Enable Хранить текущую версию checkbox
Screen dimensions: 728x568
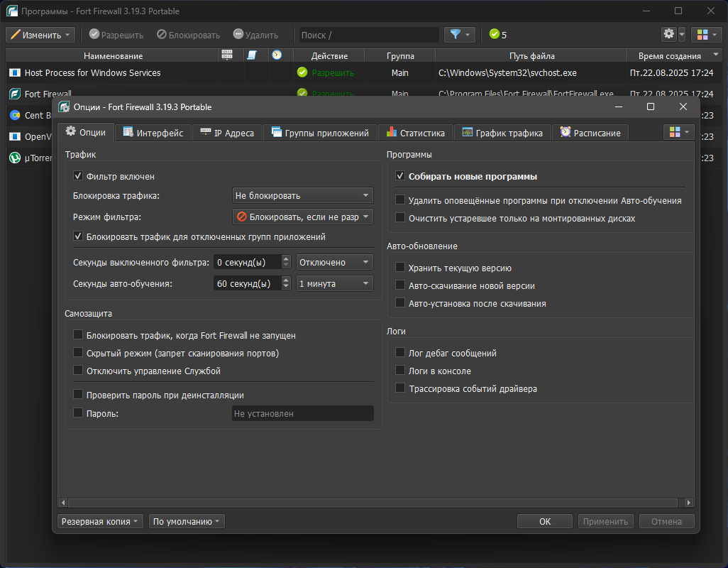400,268
